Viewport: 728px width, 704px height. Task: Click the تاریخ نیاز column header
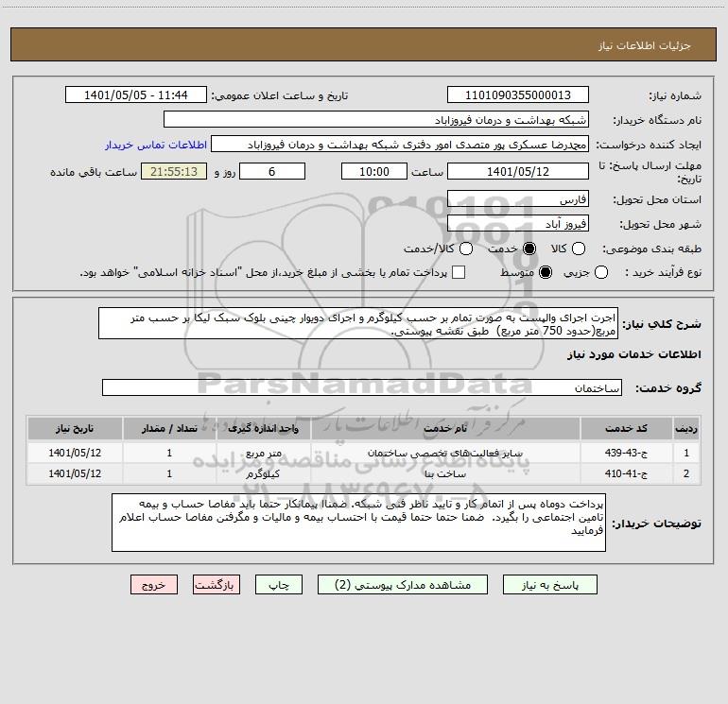tap(75, 428)
